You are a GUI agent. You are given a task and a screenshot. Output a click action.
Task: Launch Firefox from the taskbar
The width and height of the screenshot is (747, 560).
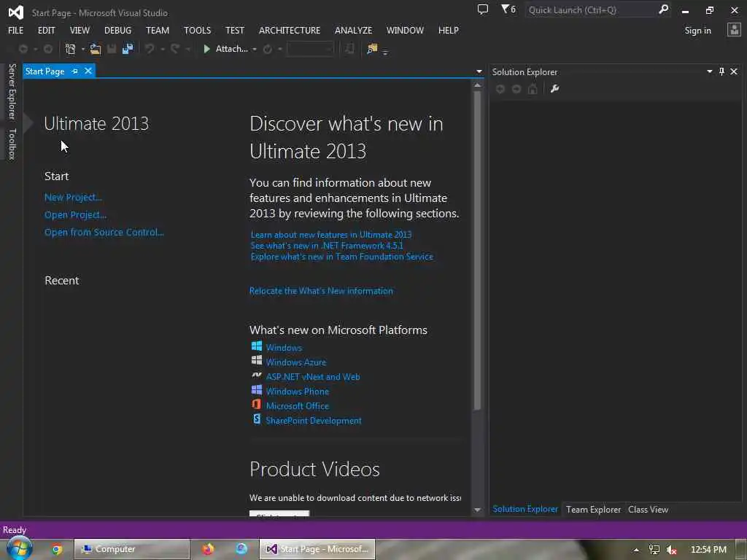pos(208,549)
